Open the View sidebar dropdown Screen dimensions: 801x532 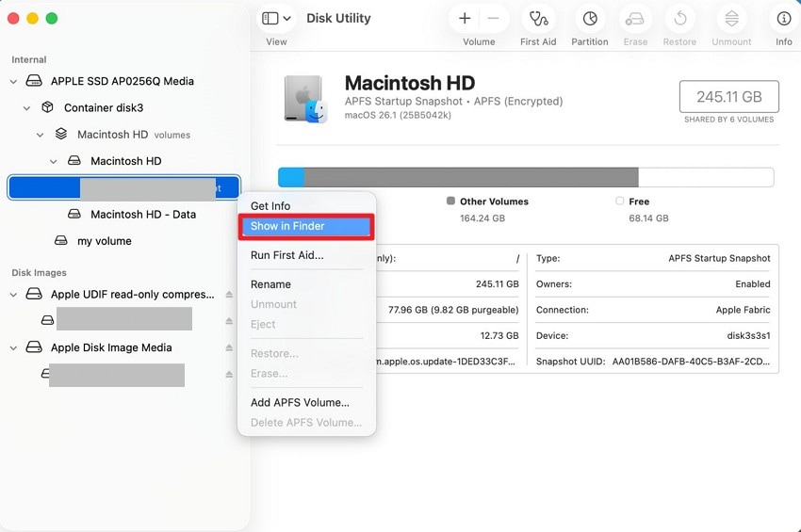click(276, 19)
